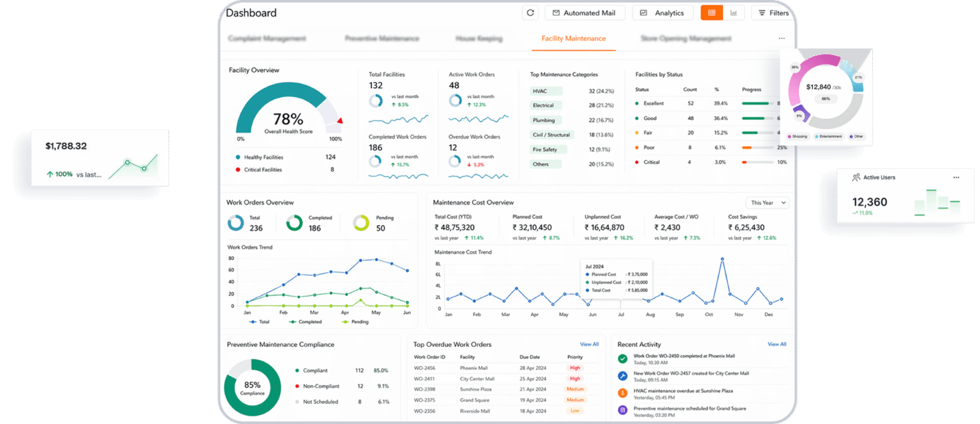Click the Active Users people icon
980x424 pixels.
pos(856,177)
